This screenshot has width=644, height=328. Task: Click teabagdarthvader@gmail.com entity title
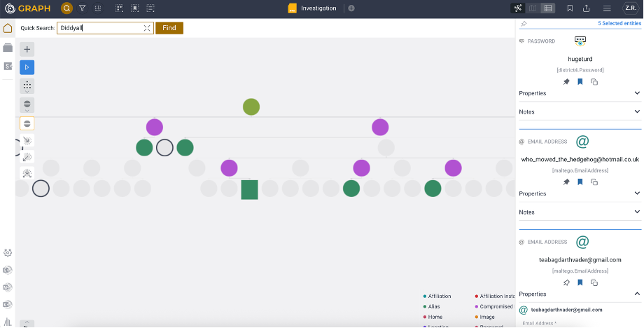pyautogui.click(x=580, y=260)
